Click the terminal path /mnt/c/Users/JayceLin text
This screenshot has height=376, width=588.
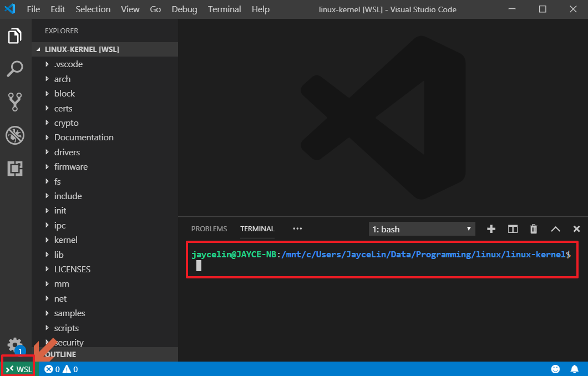334,255
